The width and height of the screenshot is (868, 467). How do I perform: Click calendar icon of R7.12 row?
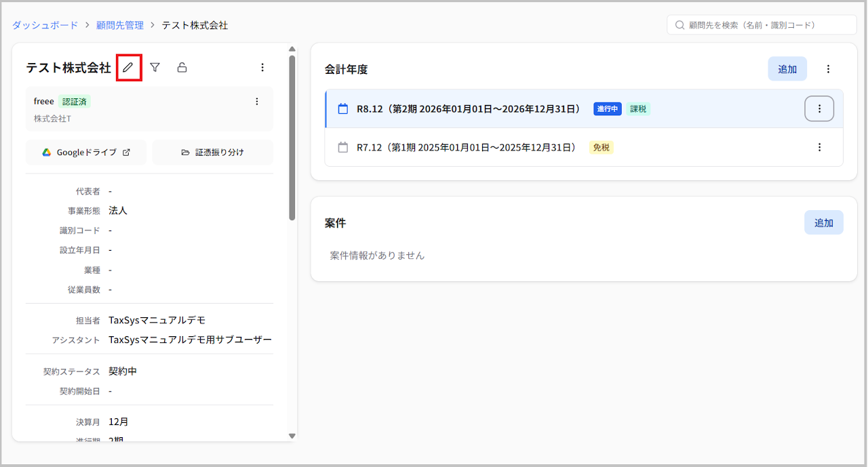(x=343, y=147)
